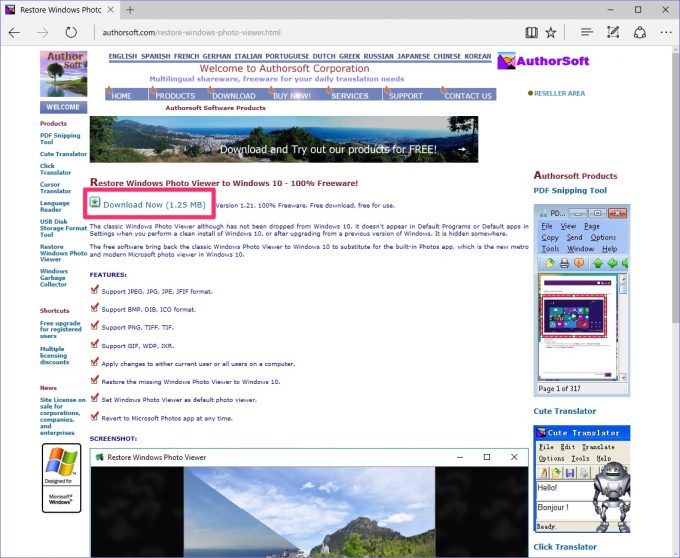Open sidebar Click Translator link
680x558 pixels.
(x=55, y=169)
